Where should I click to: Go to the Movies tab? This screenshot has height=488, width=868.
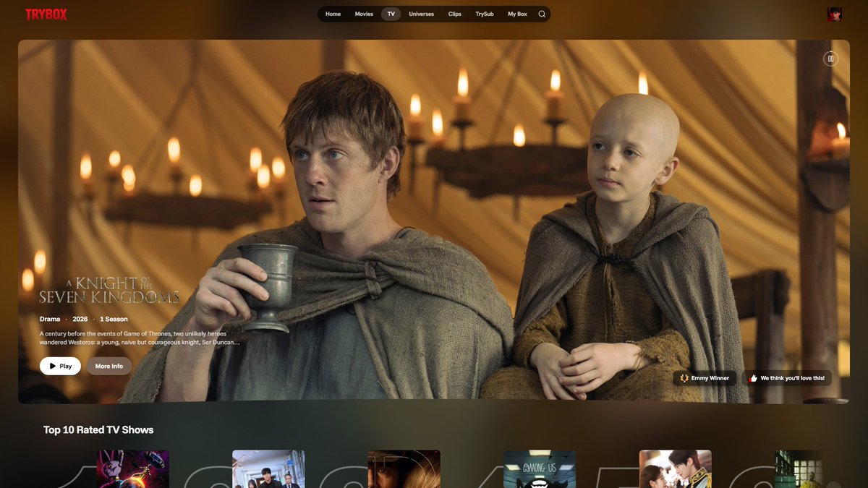tap(364, 14)
